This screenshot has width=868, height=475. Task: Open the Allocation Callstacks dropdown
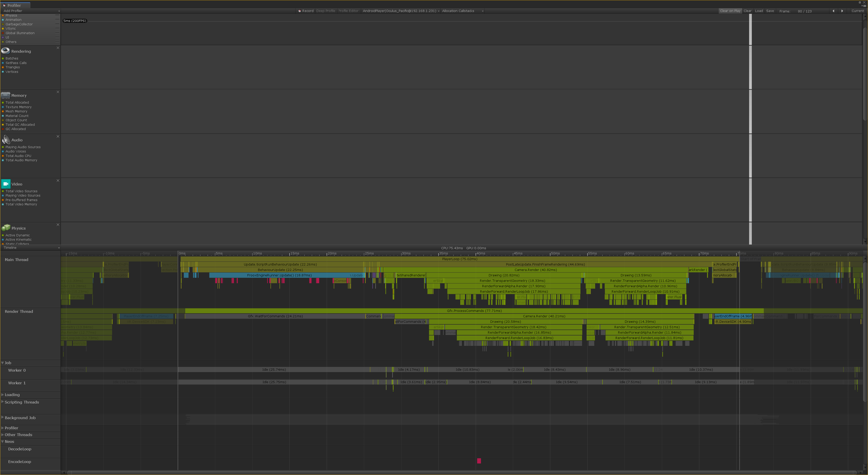pos(463,11)
